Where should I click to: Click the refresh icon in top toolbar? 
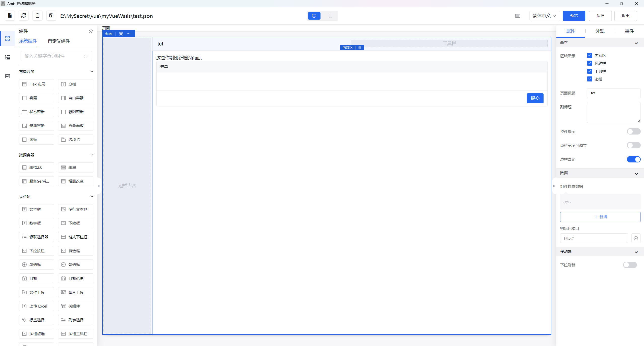(24, 16)
